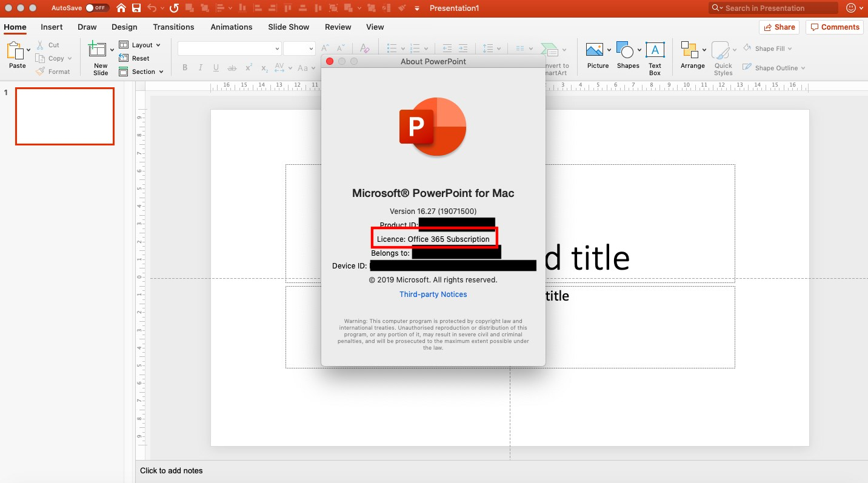
Task: Click the Increase Indent icon
Action: (463, 48)
